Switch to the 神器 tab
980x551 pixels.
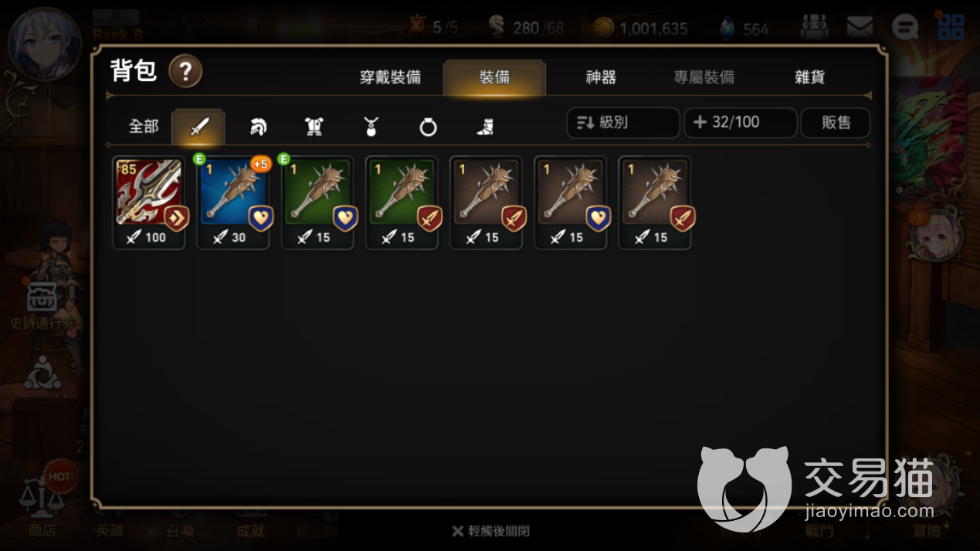(601, 77)
